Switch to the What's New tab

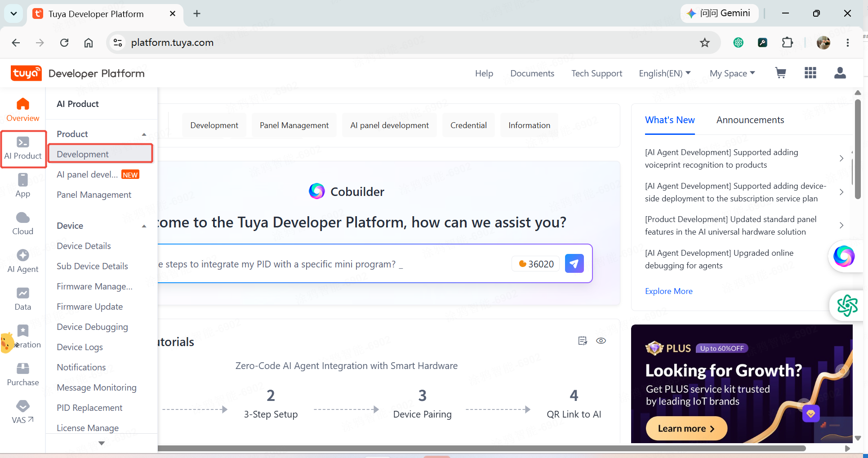click(x=670, y=120)
